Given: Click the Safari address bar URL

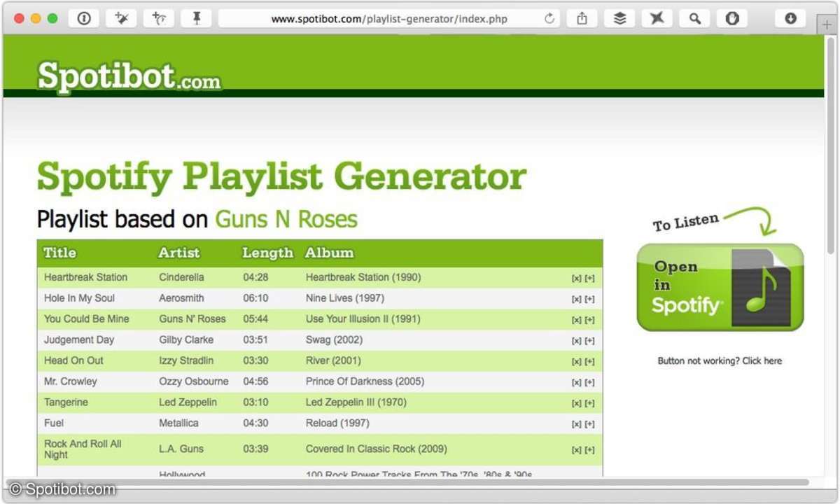Looking at the screenshot, I should [x=389, y=19].
